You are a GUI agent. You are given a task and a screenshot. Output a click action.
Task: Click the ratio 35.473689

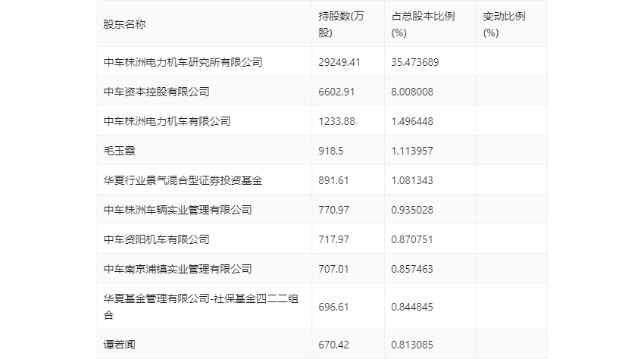415,62
